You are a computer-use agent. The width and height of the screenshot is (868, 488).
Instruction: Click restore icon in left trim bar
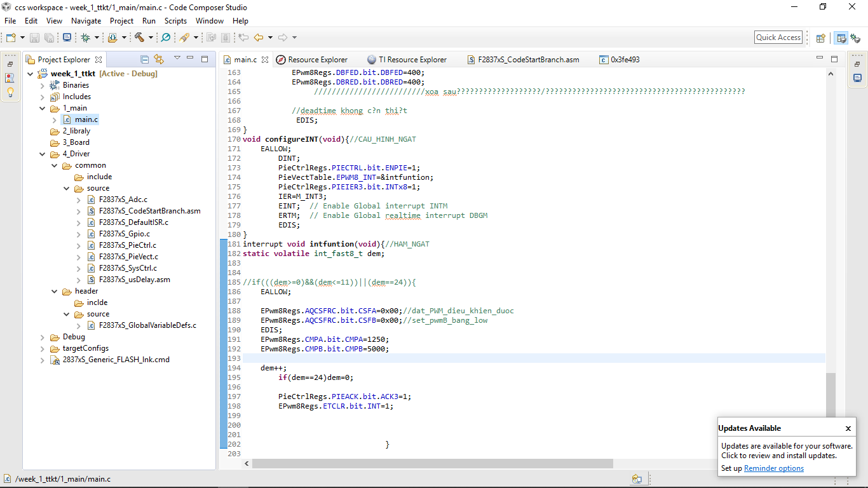(x=10, y=64)
